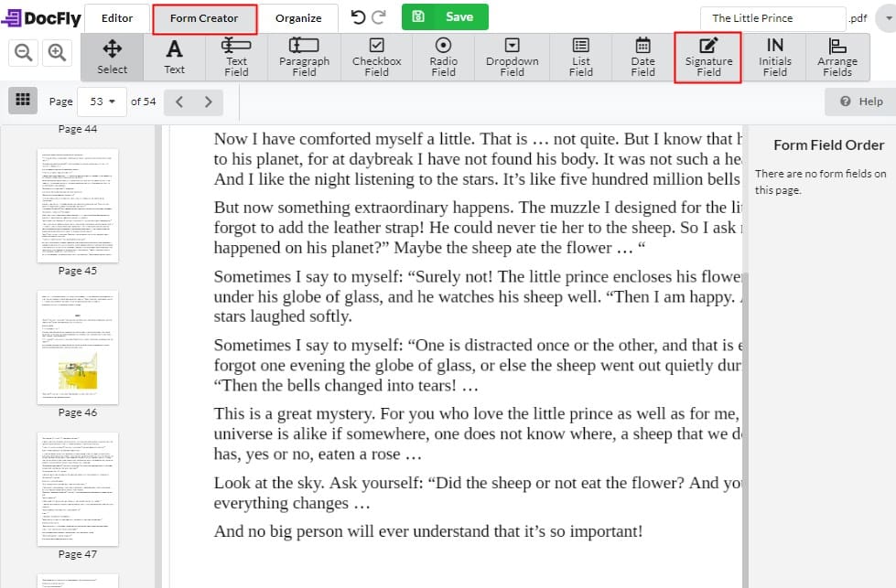This screenshot has width=896, height=588.
Task: Open the page grid view
Action: 22,101
